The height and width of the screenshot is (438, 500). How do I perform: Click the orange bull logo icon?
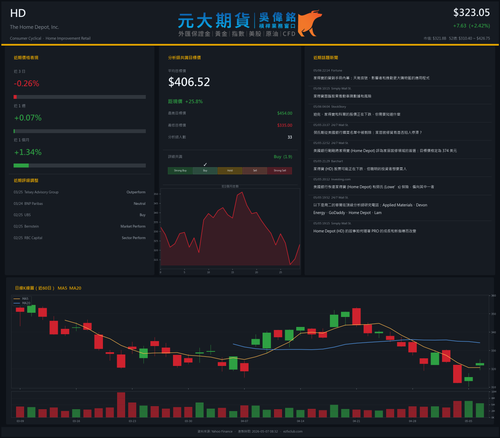[x=310, y=23]
